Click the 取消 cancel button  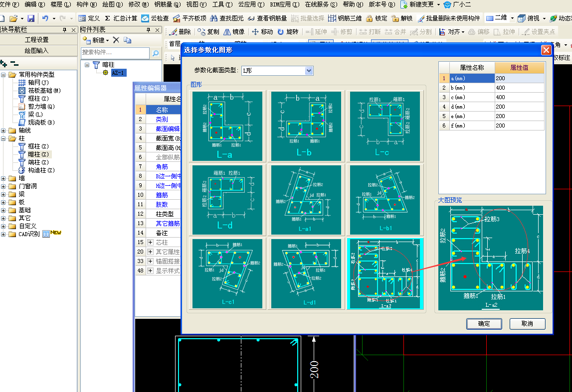coord(527,323)
